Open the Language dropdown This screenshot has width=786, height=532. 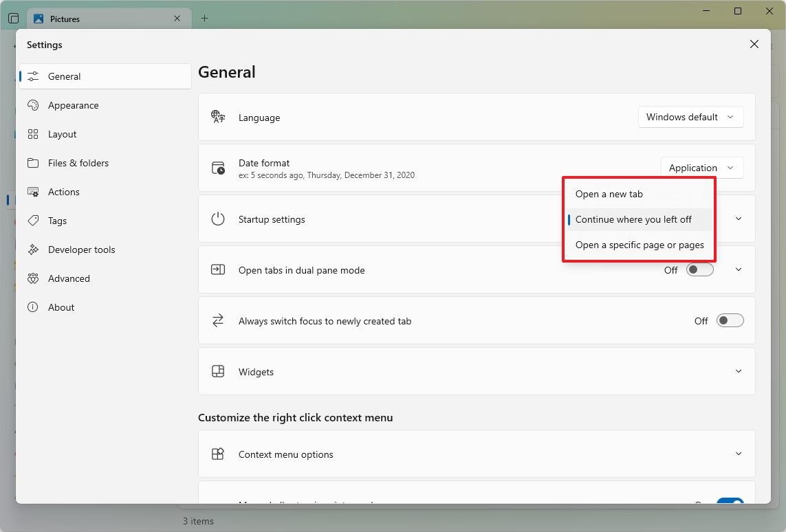(x=690, y=117)
